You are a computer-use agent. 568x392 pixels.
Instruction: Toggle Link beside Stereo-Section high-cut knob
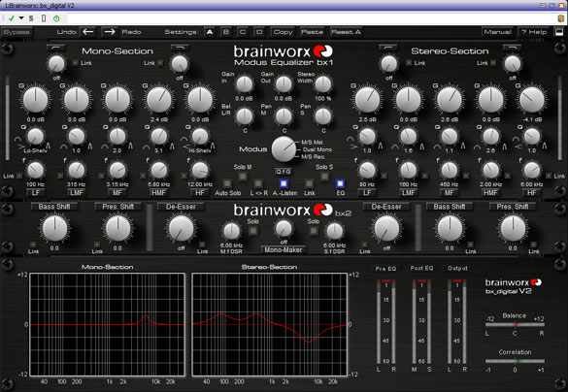click(x=493, y=63)
